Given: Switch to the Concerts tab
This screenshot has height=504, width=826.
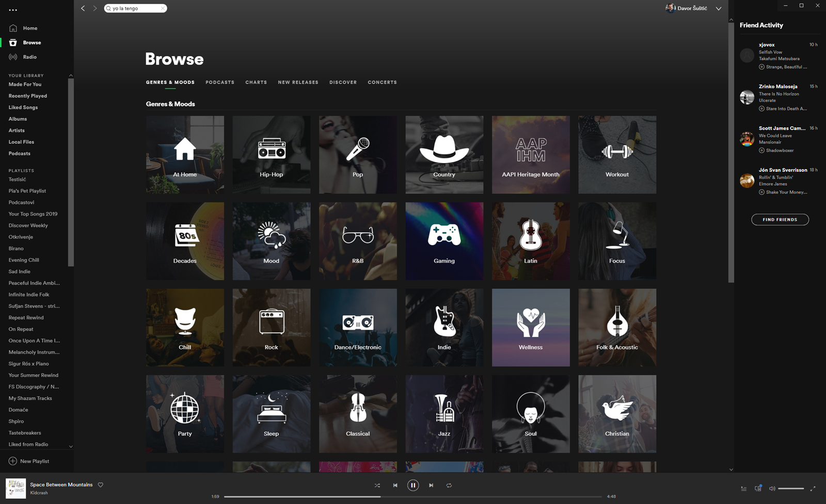Looking at the screenshot, I should pyautogui.click(x=382, y=83).
